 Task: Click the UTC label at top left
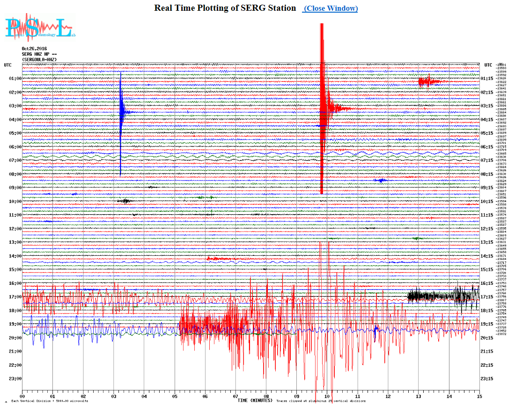click(8, 65)
